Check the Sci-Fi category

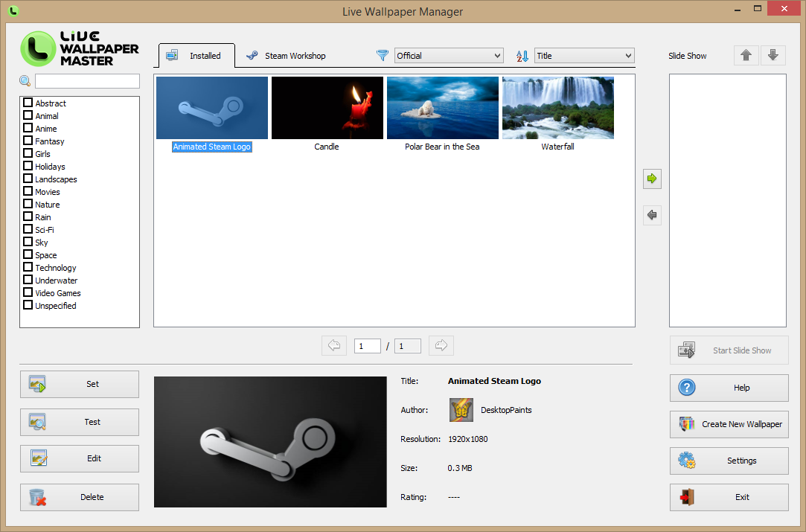pyautogui.click(x=28, y=229)
